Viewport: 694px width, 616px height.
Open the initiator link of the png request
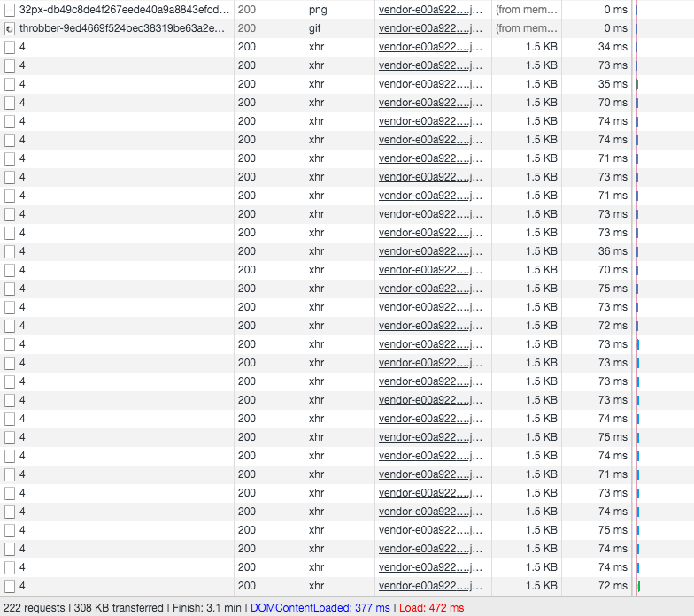pyautogui.click(x=430, y=10)
